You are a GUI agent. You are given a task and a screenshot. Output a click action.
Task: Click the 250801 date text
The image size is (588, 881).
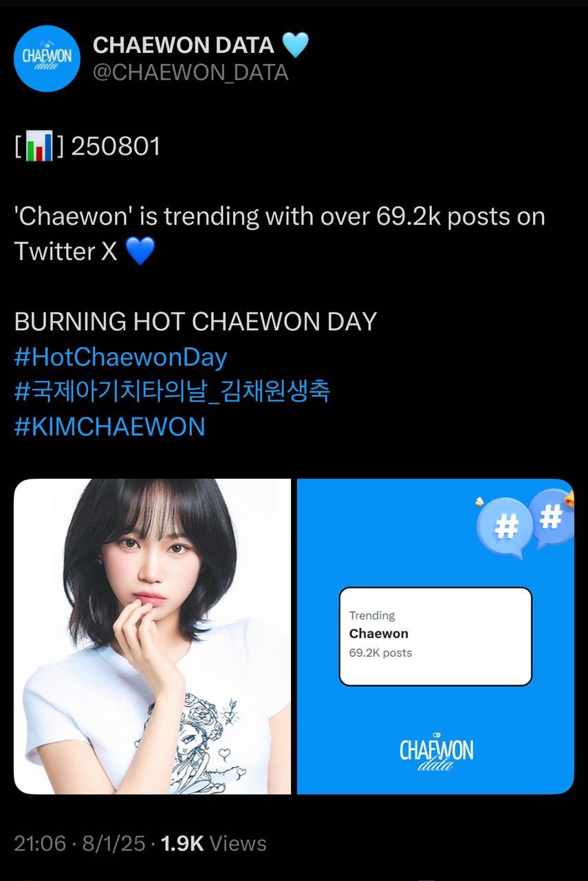(116, 146)
